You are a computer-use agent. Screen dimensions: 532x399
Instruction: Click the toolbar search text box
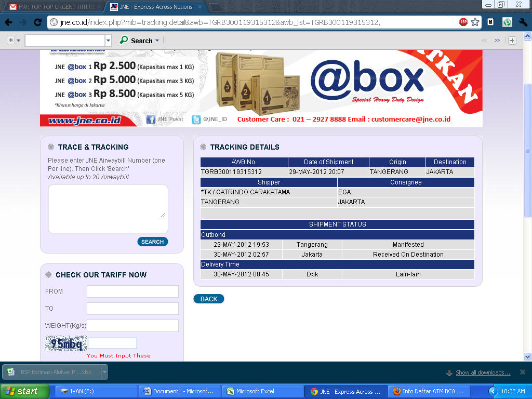click(x=65, y=41)
